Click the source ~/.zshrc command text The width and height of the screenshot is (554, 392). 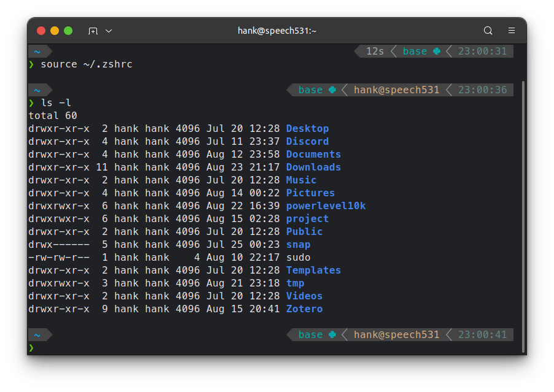pyautogui.click(x=87, y=64)
